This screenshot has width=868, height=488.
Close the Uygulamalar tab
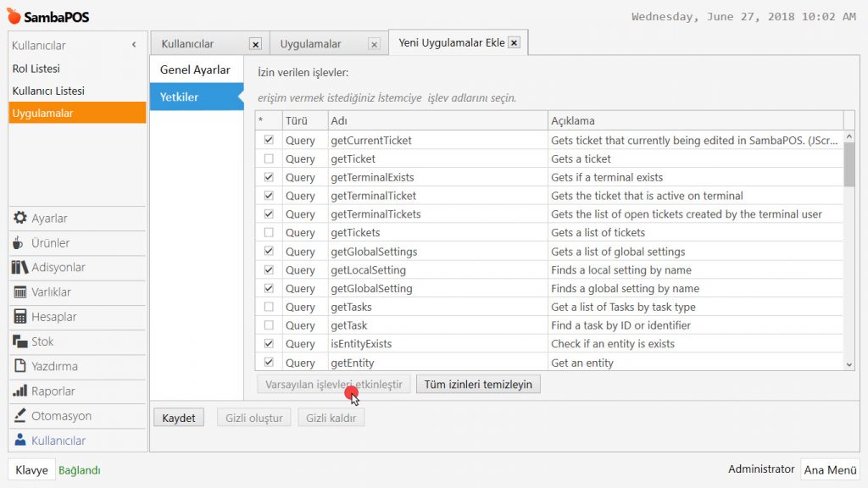coord(374,44)
